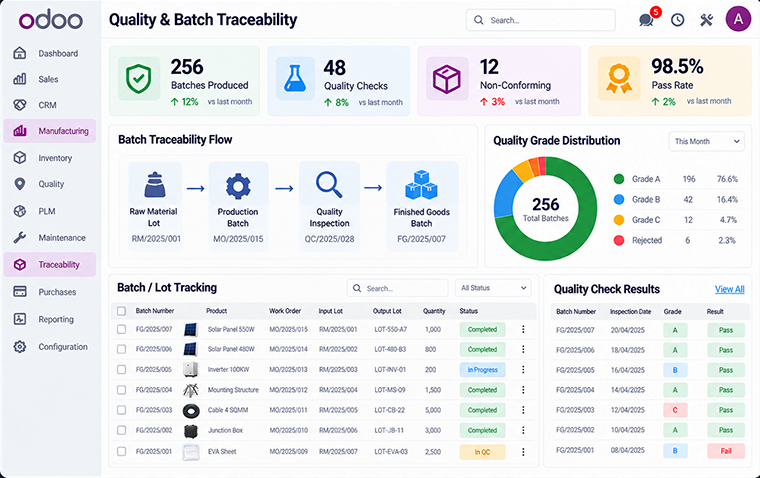Image resolution: width=760 pixels, height=478 pixels.
Task: Click the View All link in Quality Check Results
Action: click(x=729, y=289)
